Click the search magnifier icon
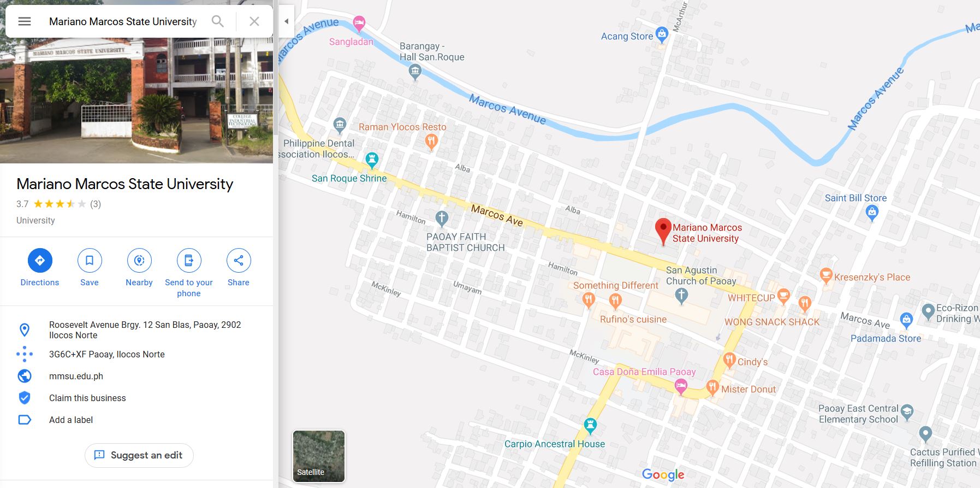Screen dimensions: 980x488 (x=218, y=21)
